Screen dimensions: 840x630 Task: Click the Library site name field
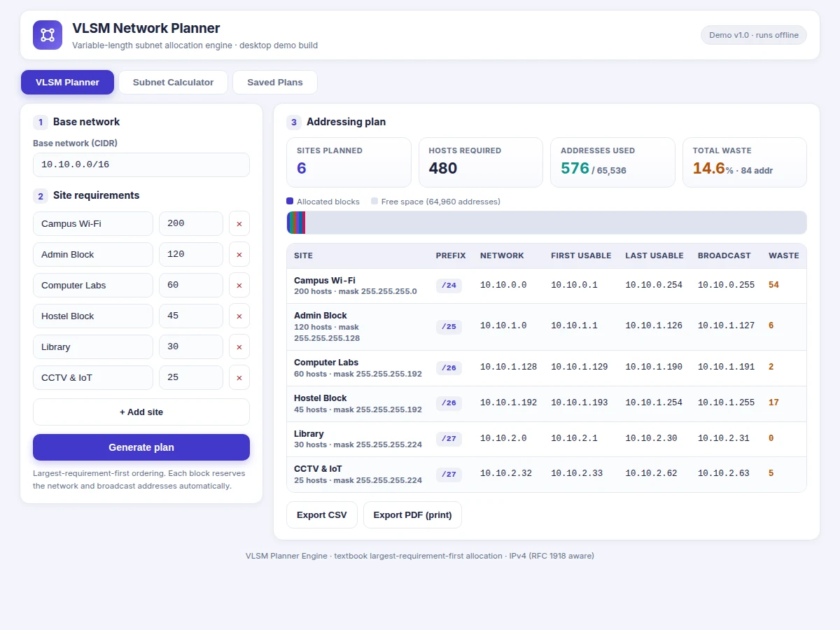pyautogui.click(x=93, y=347)
